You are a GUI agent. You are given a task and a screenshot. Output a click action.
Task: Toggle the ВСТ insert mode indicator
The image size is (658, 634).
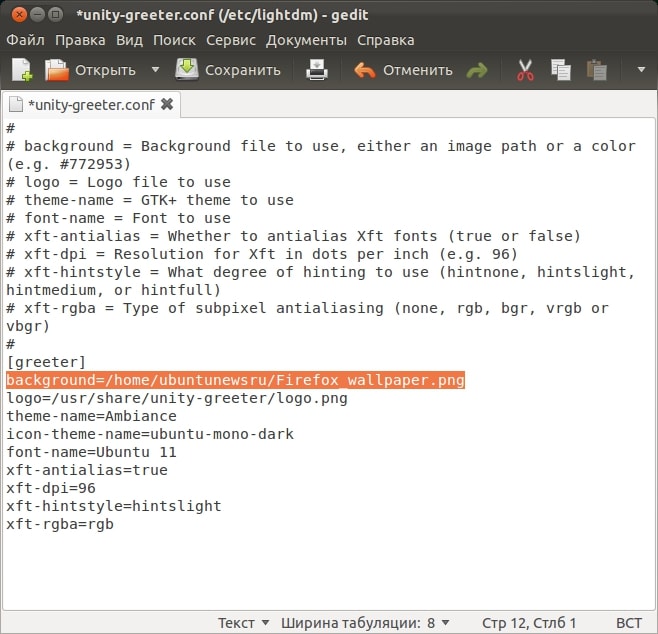coord(628,623)
